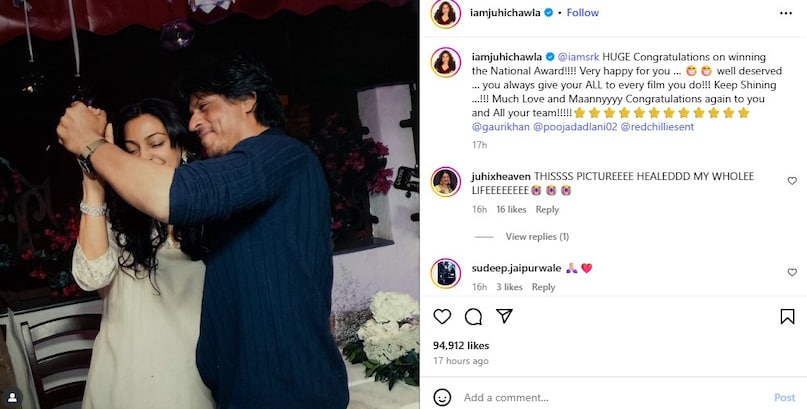Open emoji picker smiley icon

click(x=442, y=397)
